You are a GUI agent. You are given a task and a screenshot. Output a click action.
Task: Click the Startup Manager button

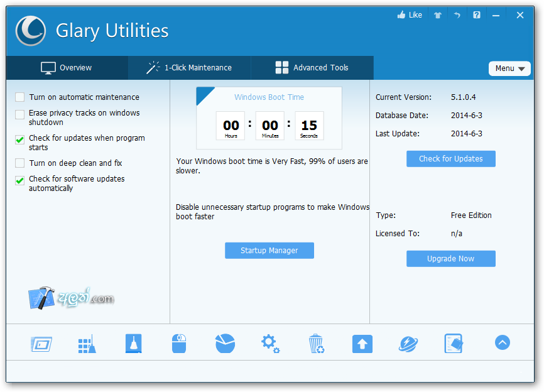(x=269, y=251)
